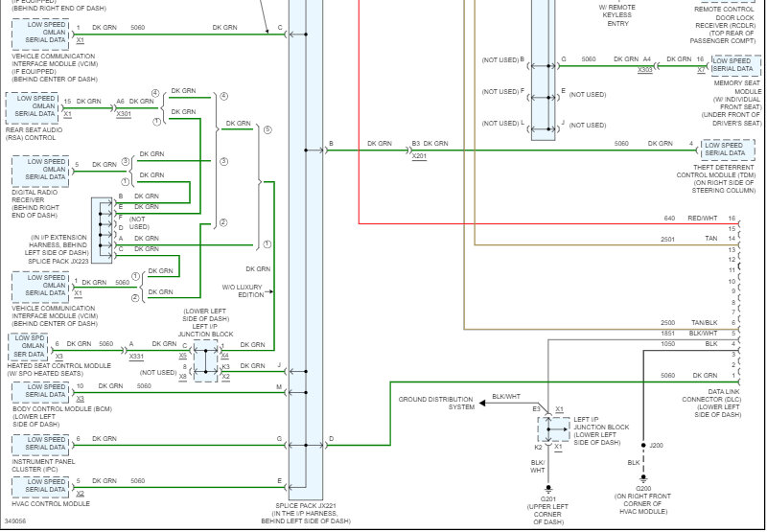Click the E3 terminal label near G201 junction block
Viewport: 767px width, 532px height.
click(537, 408)
